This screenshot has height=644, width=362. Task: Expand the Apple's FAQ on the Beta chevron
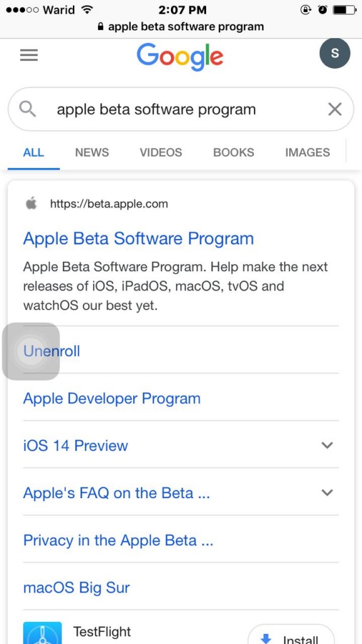pyautogui.click(x=327, y=492)
